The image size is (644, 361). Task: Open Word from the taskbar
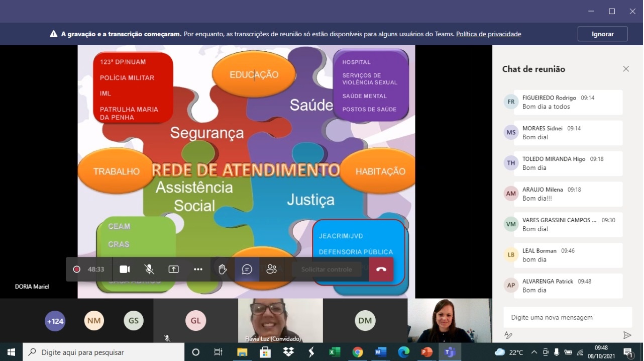[x=381, y=352]
